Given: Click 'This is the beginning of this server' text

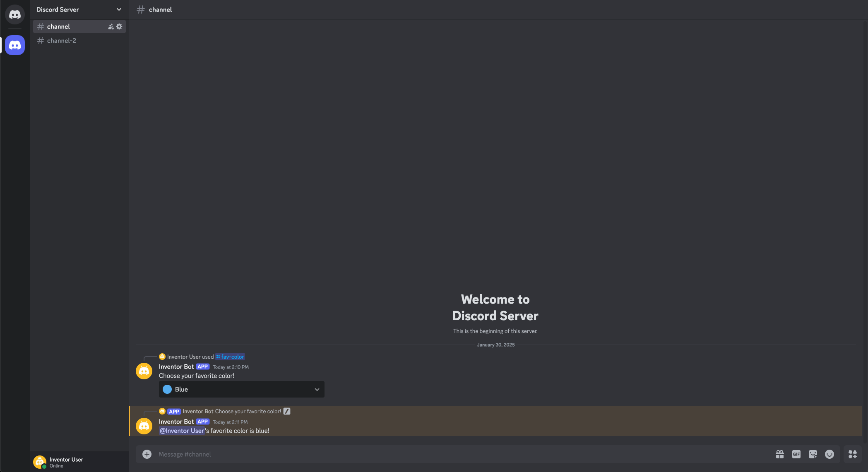Looking at the screenshot, I should [x=495, y=331].
